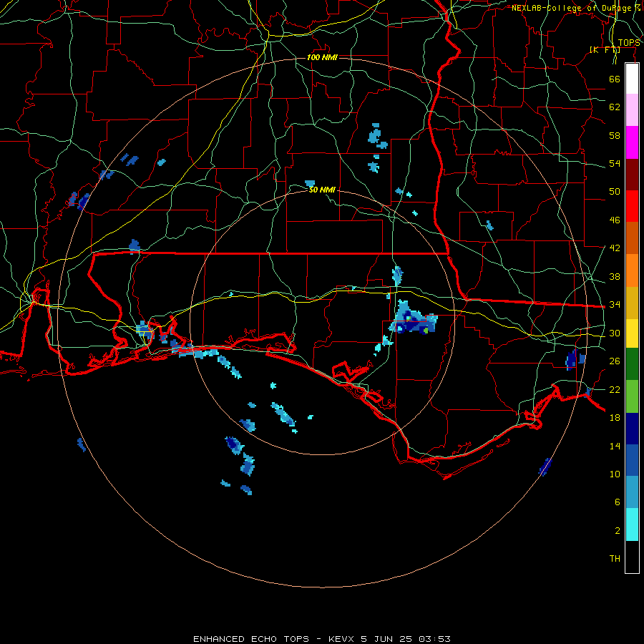Viewport: 644px width, 644px height.
Task: Click the 38 legend value label
Action: 615,276
